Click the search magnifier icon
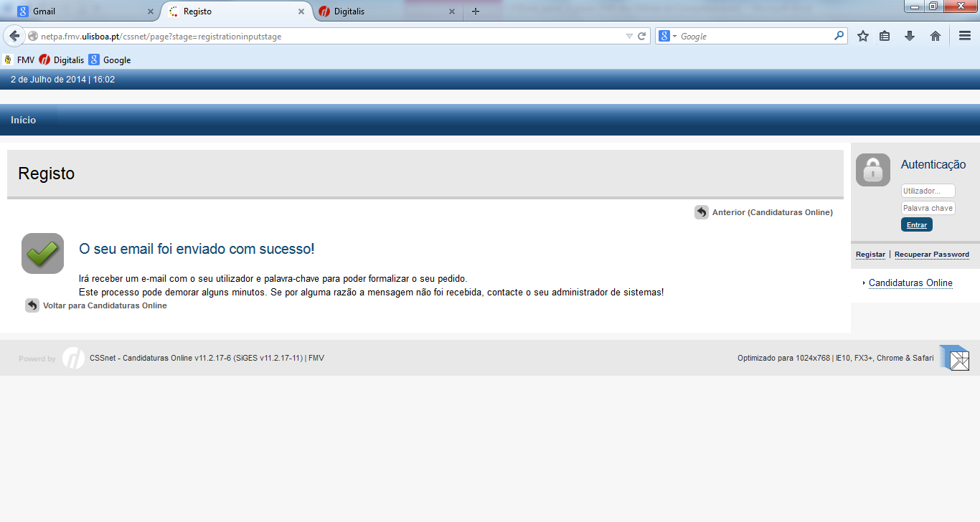Image resolution: width=980 pixels, height=522 pixels. click(839, 36)
